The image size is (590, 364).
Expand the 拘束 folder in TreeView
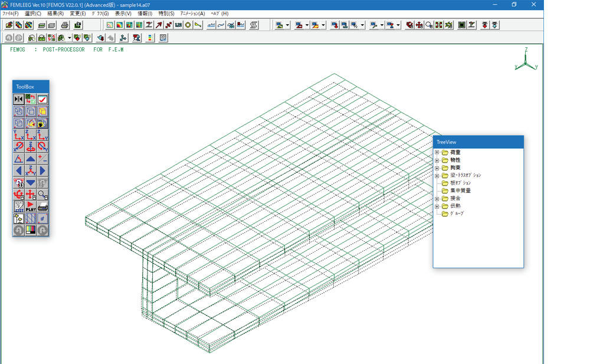(x=437, y=168)
